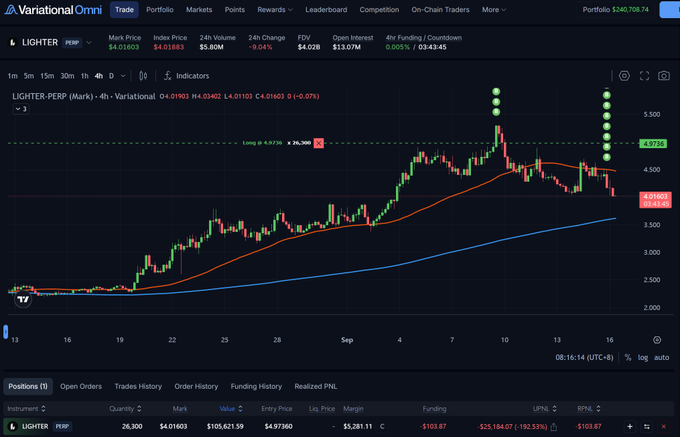Open the LIGHTER PERP market selector dropdown
The image size is (680, 437).
tap(89, 42)
